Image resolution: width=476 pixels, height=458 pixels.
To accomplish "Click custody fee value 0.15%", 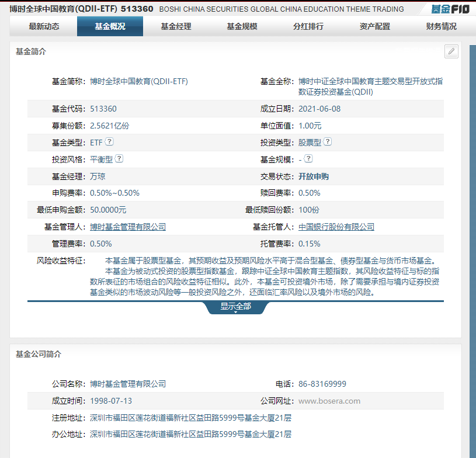I will pos(310,244).
